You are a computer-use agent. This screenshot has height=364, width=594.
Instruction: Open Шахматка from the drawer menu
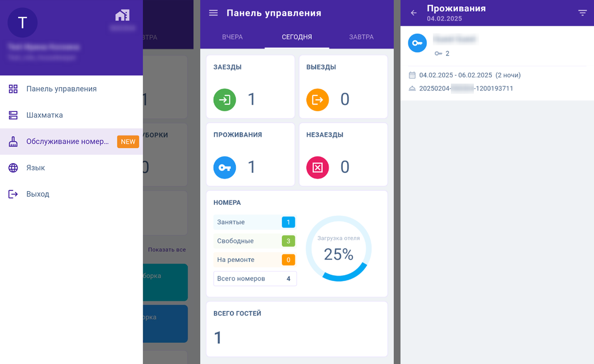pyautogui.click(x=72, y=115)
